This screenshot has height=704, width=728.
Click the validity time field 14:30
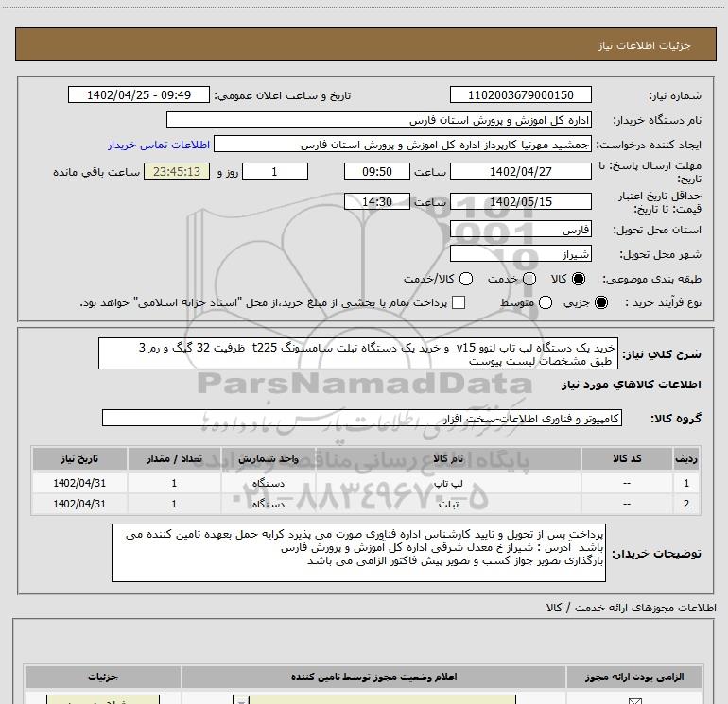point(377,202)
